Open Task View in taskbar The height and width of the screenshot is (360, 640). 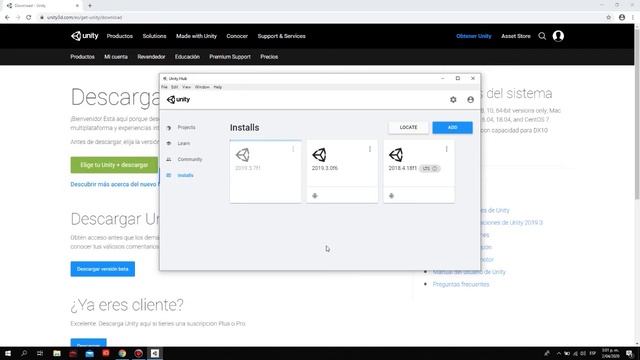tap(40, 353)
